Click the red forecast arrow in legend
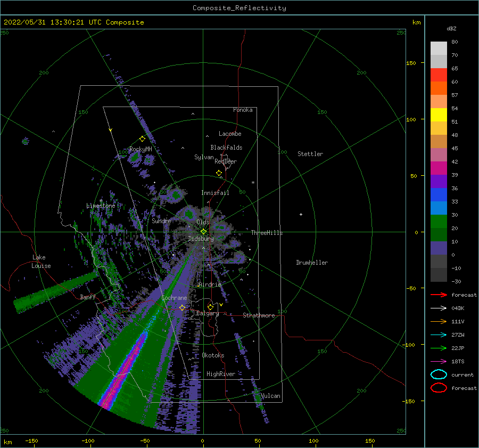Image resolution: width=479 pixels, height=448 pixels. pos(439,295)
